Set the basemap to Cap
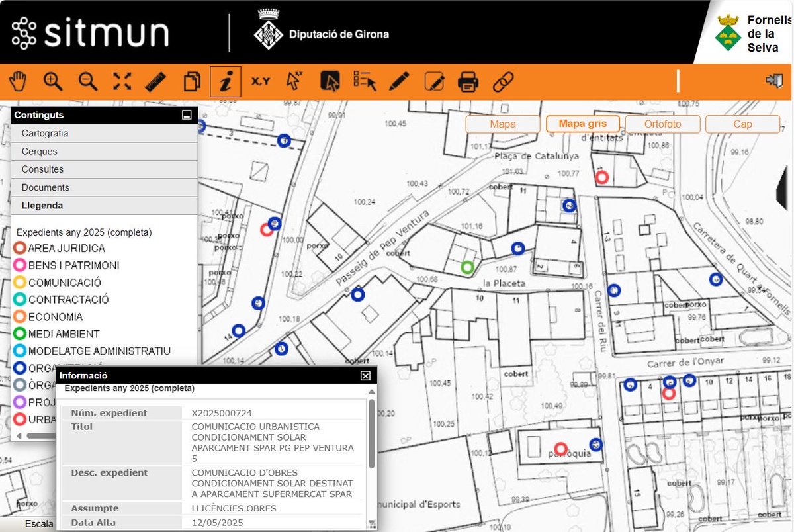Image resolution: width=794 pixels, height=532 pixels. coord(742,124)
